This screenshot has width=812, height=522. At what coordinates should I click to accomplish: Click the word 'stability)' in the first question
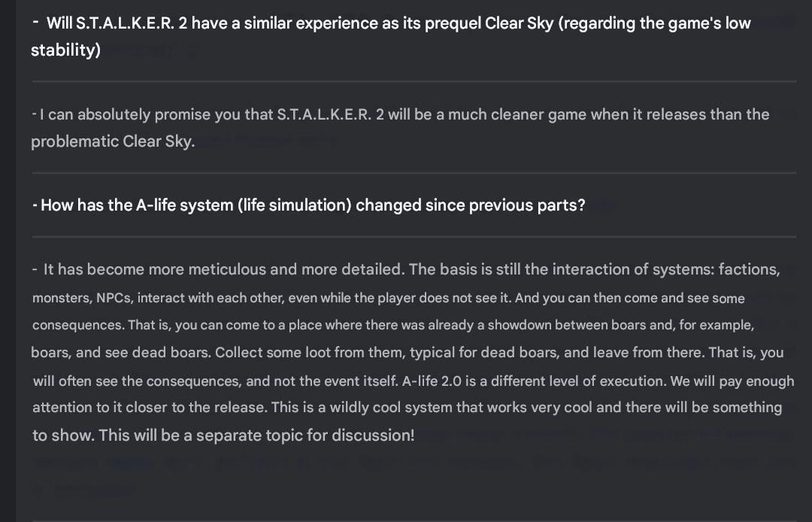pos(65,50)
